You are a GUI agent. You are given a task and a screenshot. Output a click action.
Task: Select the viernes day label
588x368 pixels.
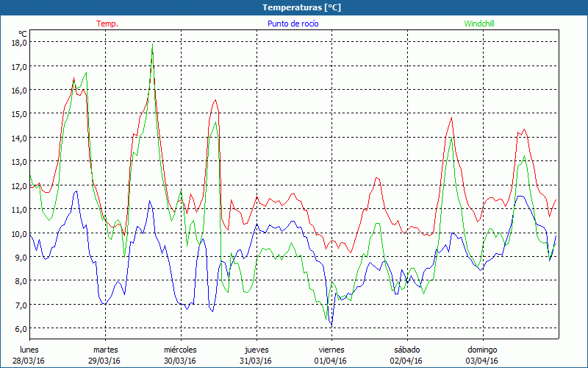point(331,350)
